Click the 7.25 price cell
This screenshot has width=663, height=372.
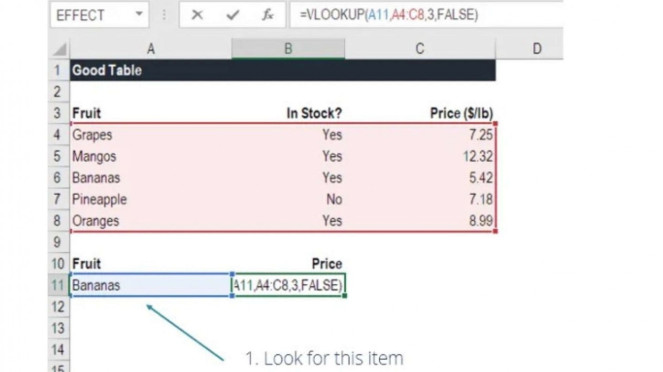tap(420, 135)
